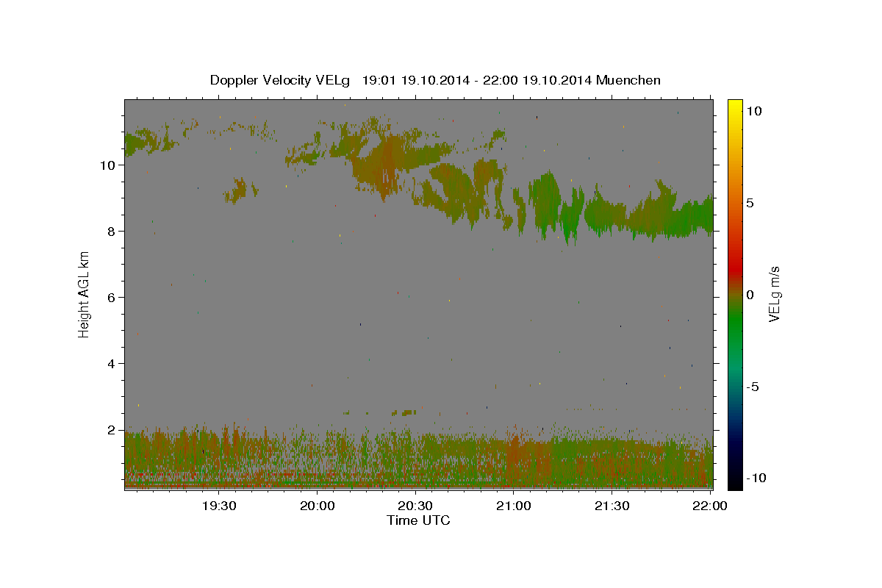Click the colorbar value 5 label
Screen dimensions: 882x588
click(750, 202)
